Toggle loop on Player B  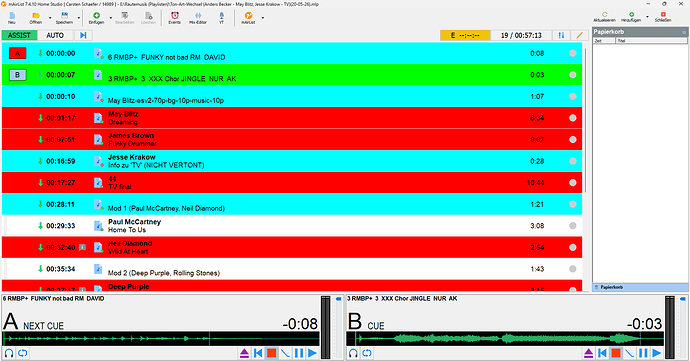tap(367, 353)
